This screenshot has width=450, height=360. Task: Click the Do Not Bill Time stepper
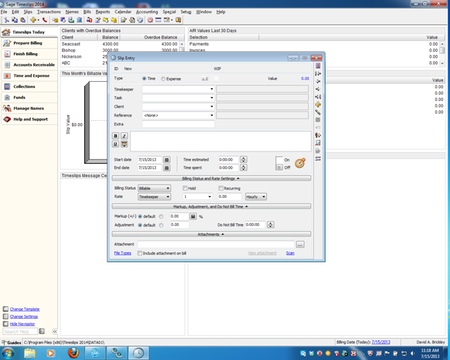click(270, 225)
